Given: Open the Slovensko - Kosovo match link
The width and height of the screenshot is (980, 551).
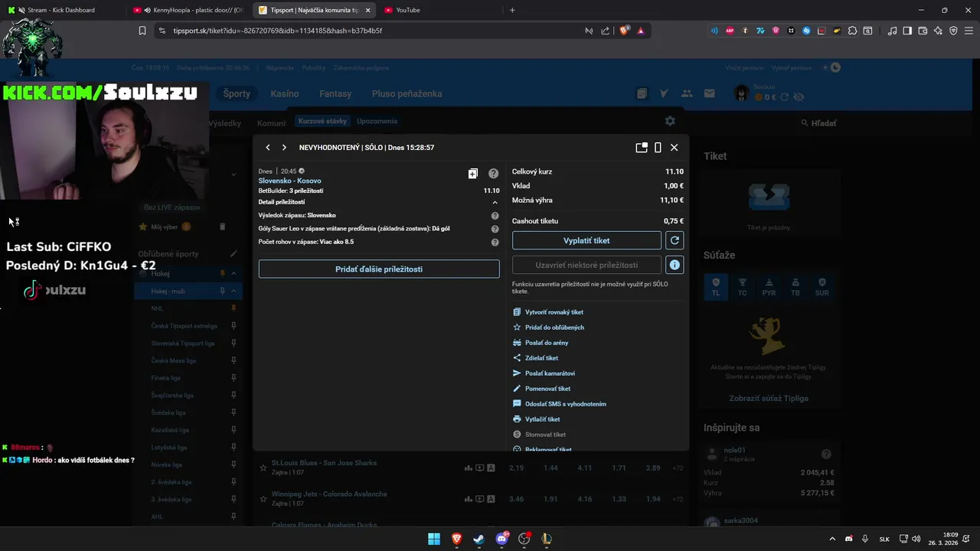Looking at the screenshot, I should pyautogui.click(x=289, y=181).
